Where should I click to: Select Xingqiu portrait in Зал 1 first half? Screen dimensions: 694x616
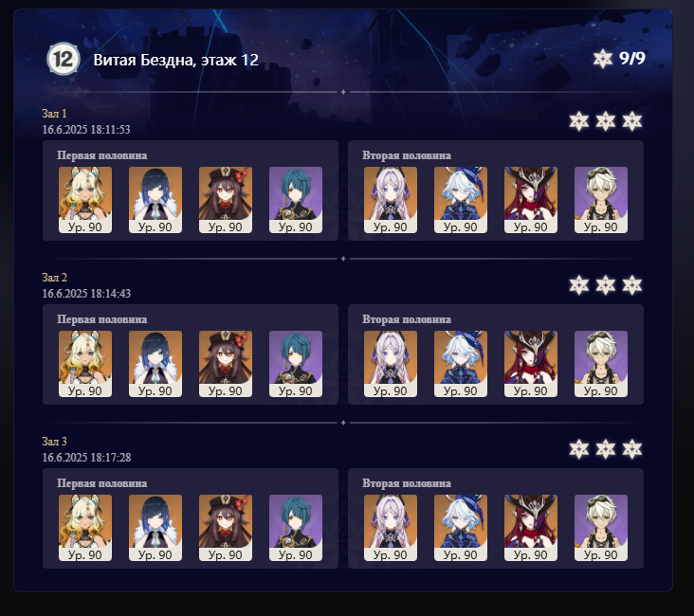pos(296,200)
